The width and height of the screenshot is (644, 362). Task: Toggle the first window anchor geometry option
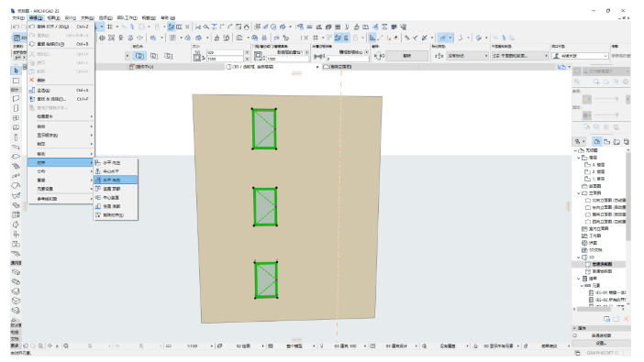tap(139, 56)
